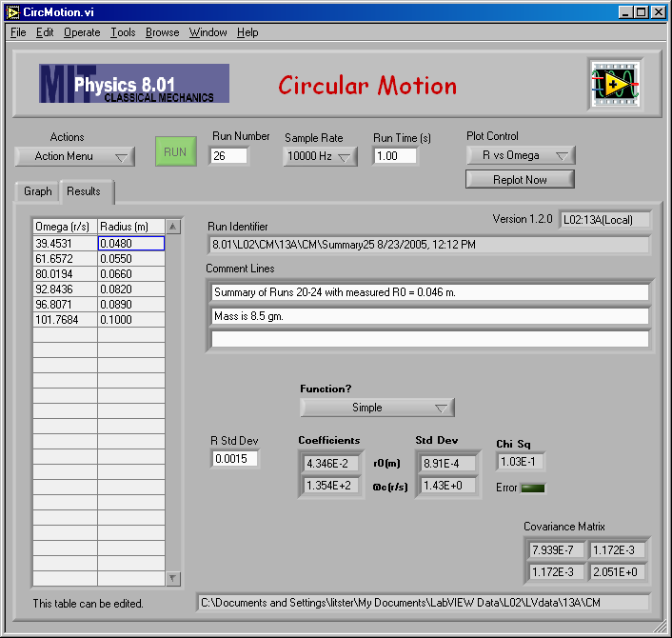The image size is (672, 638).
Task: Open the Plot Control R vs Omega dropdown
Action: (521, 155)
